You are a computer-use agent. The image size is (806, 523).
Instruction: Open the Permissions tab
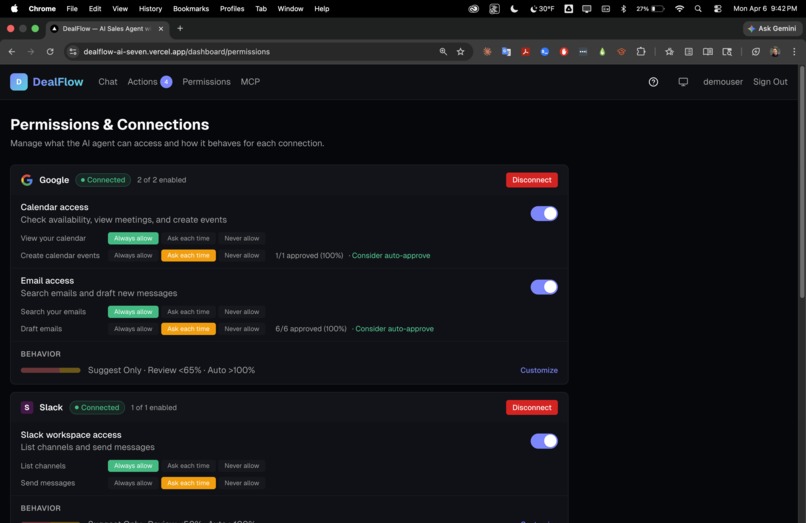[x=206, y=82]
